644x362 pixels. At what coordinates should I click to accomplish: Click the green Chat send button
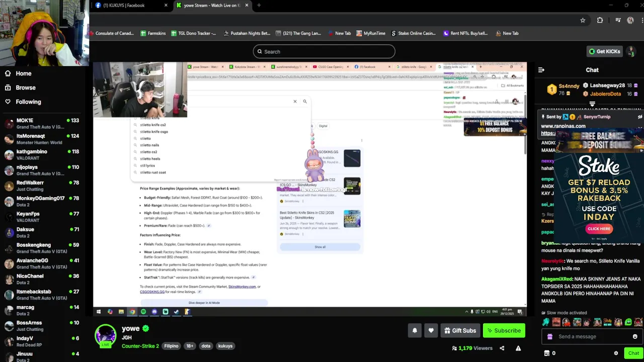[x=633, y=353]
